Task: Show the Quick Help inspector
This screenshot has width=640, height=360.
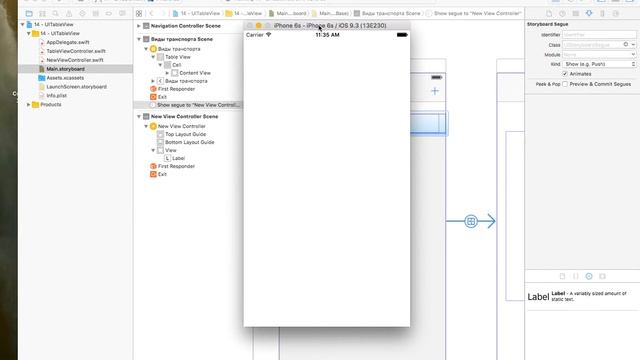Action: coord(562,13)
